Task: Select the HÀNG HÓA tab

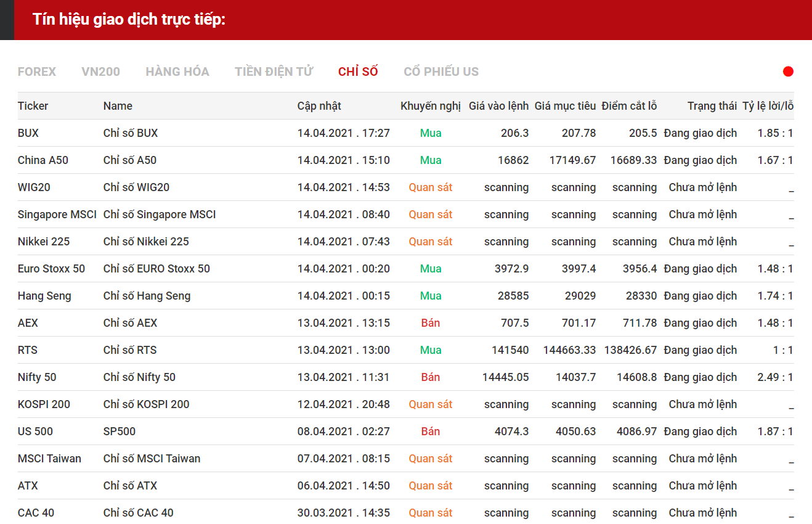Action: (177, 72)
